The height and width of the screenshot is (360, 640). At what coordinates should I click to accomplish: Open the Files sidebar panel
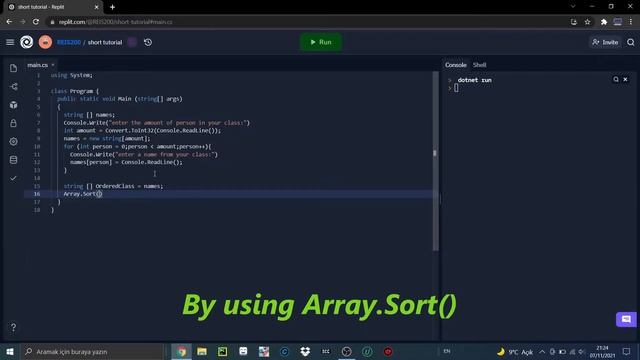(x=13, y=68)
